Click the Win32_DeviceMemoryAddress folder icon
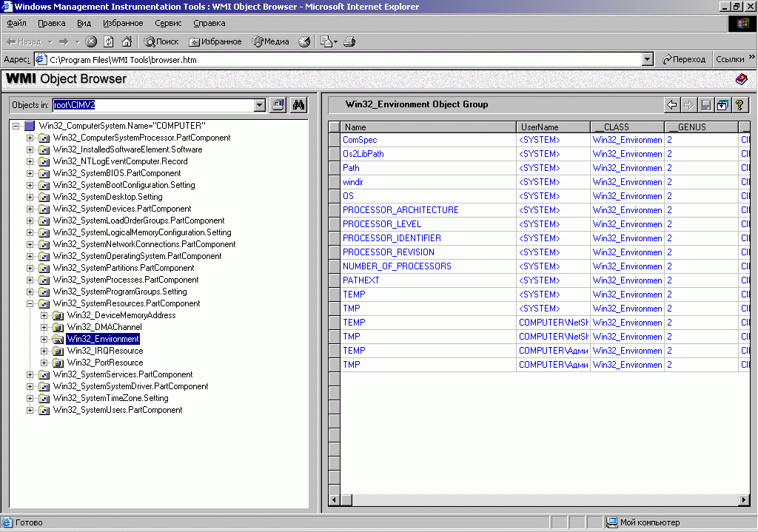 pyautogui.click(x=58, y=315)
